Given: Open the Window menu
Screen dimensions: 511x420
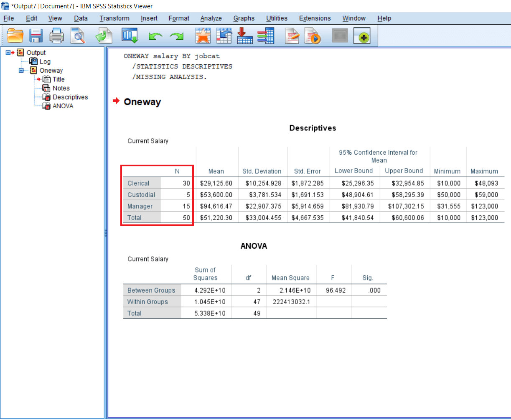Looking at the screenshot, I should (354, 18).
